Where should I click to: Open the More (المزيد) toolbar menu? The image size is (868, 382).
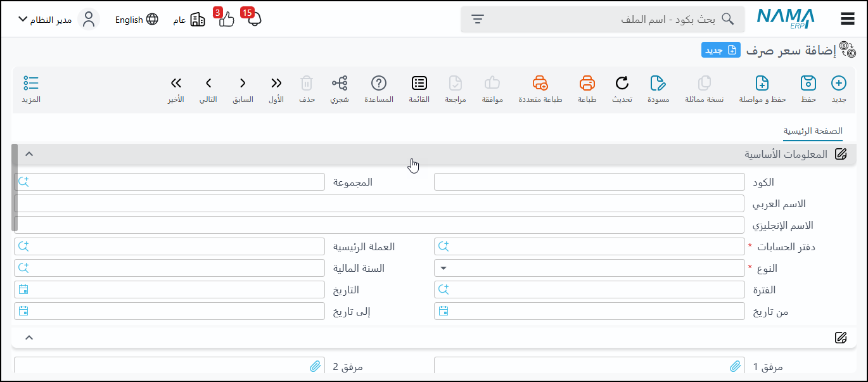tap(31, 84)
